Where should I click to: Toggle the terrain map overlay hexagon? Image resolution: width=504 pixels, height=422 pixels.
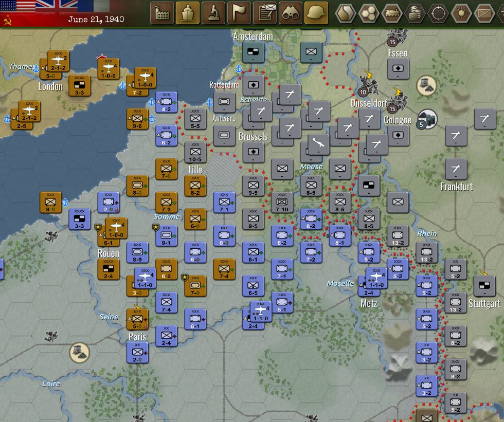[346, 13]
